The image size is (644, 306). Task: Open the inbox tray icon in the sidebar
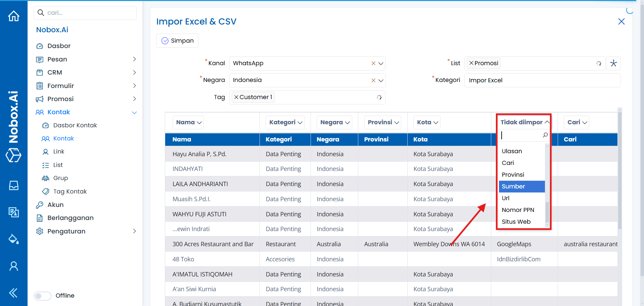coord(13,185)
